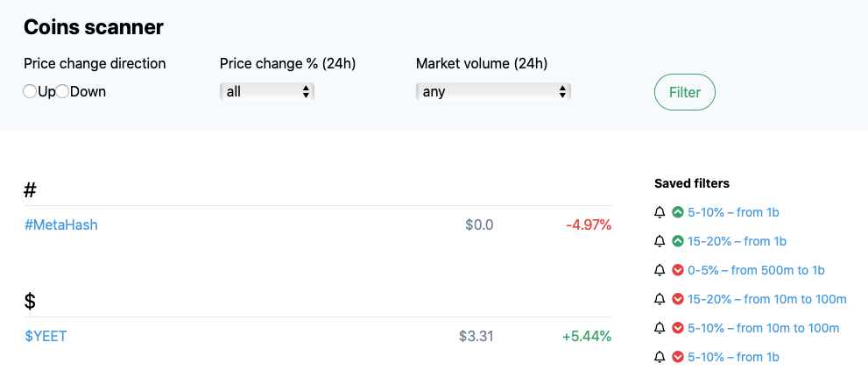This screenshot has width=868, height=385.
Task: Open the #MetaHash coin link
Action: [x=60, y=225]
